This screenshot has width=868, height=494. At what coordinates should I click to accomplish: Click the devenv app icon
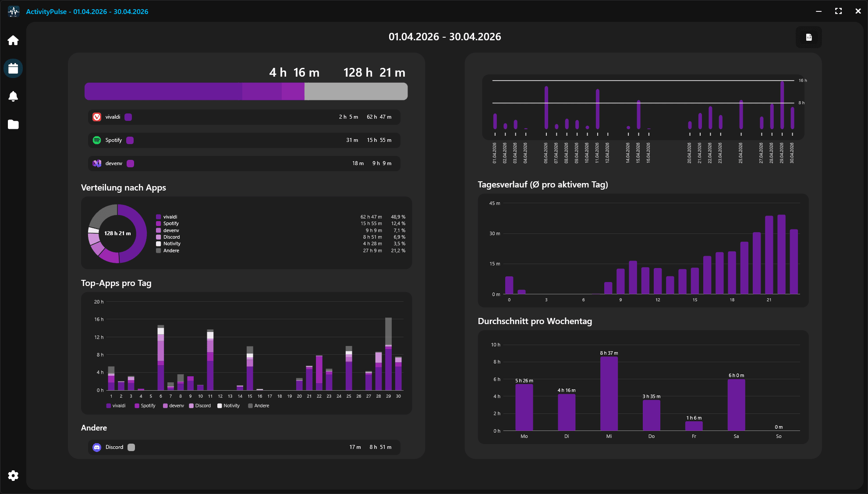97,163
